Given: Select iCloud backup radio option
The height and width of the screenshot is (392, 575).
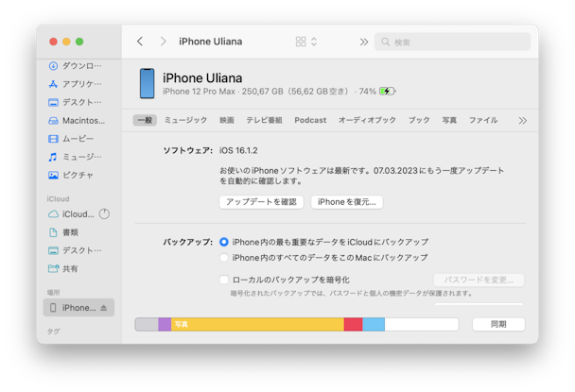Looking at the screenshot, I should point(224,242).
